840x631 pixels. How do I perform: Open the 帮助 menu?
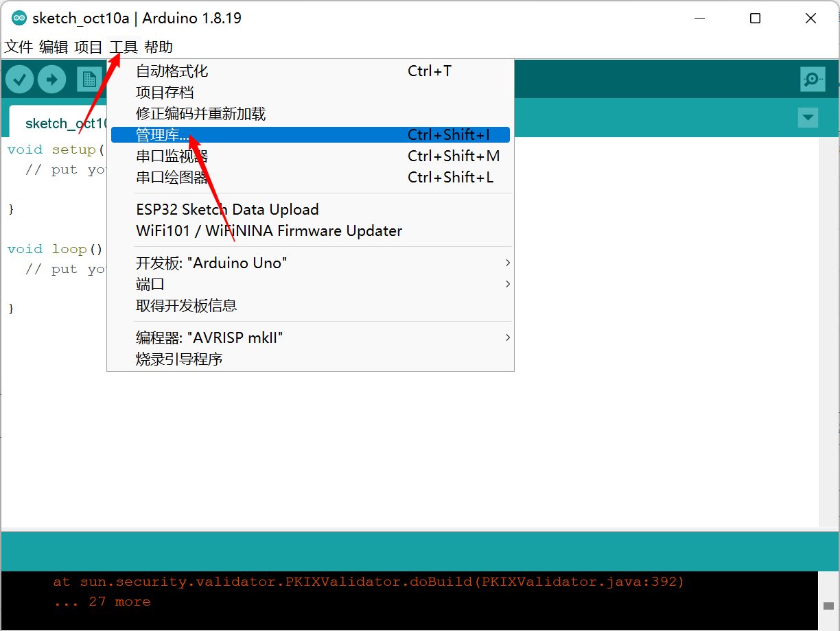[x=159, y=47]
